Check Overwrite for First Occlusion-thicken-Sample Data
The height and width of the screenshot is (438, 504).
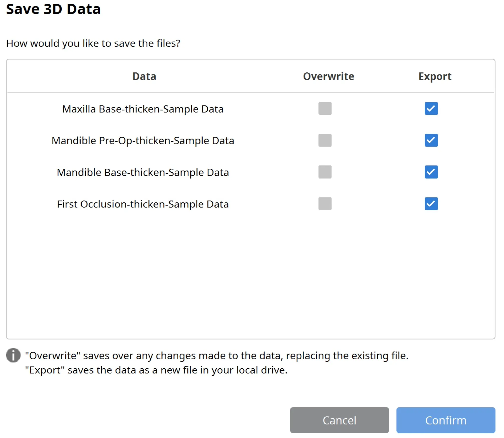coord(325,204)
